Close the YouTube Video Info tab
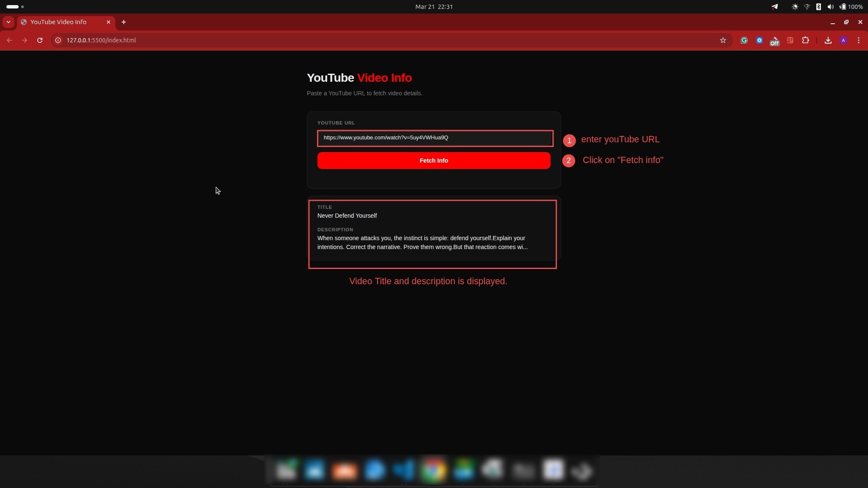 (x=108, y=22)
